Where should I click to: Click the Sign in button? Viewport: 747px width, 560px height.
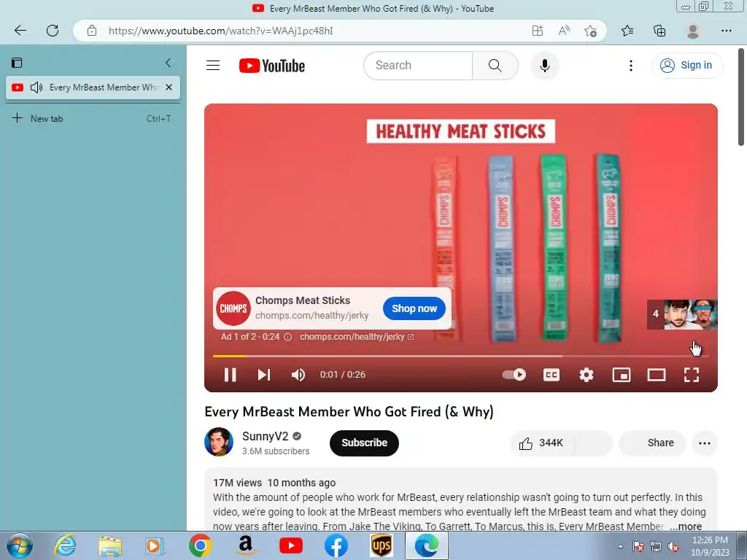point(687,65)
